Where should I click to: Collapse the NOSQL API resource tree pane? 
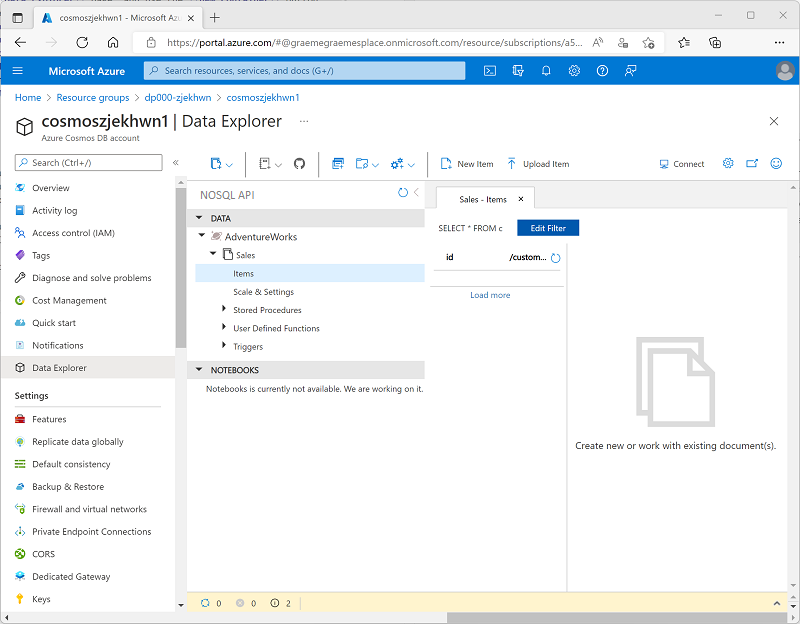click(416, 192)
